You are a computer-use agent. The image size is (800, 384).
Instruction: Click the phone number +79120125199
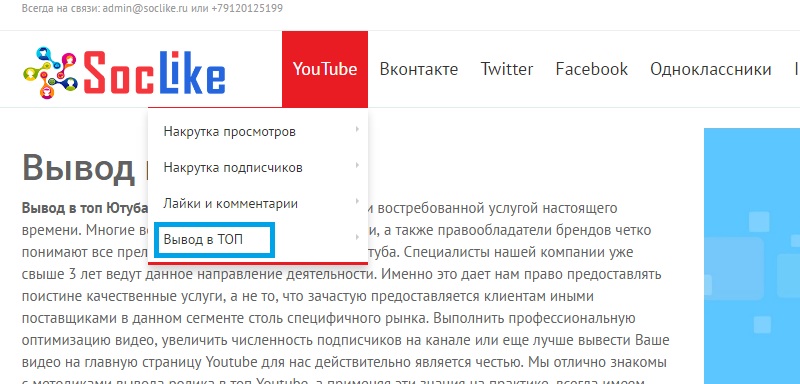coord(246,8)
